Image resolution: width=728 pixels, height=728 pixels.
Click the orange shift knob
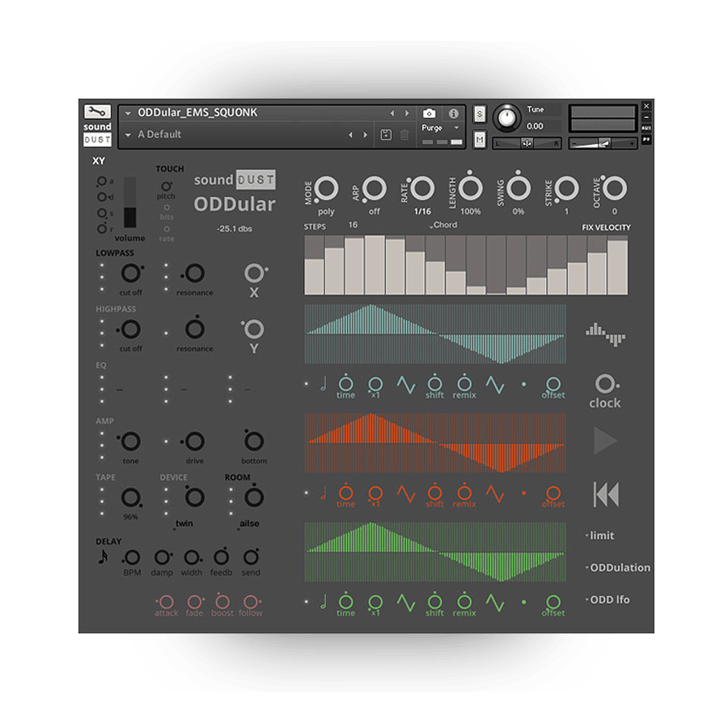[434, 492]
